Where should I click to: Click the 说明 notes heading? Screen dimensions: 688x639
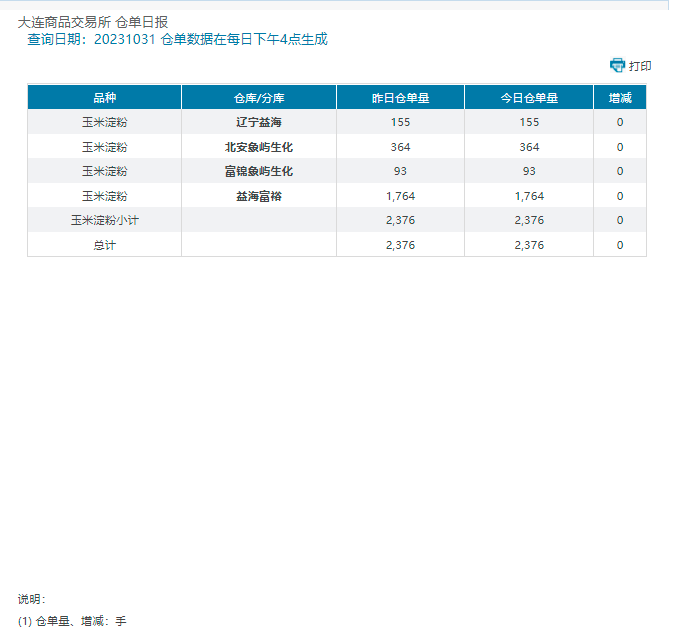pos(31,599)
